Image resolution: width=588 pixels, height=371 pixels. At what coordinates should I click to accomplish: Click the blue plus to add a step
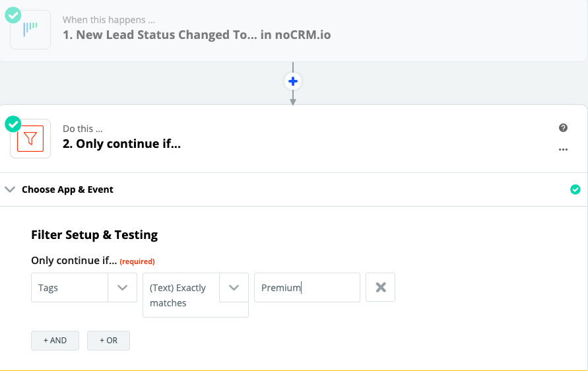(x=293, y=81)
